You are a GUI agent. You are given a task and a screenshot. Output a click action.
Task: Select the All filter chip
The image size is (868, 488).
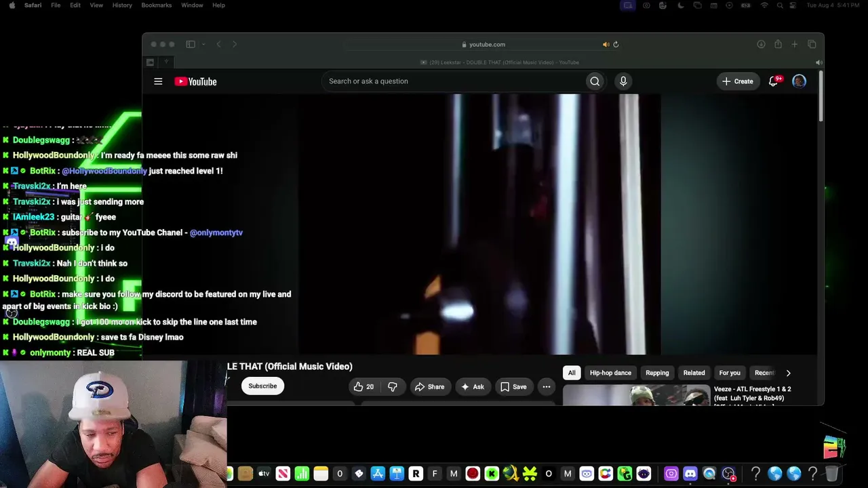click(x=572, y=373)
